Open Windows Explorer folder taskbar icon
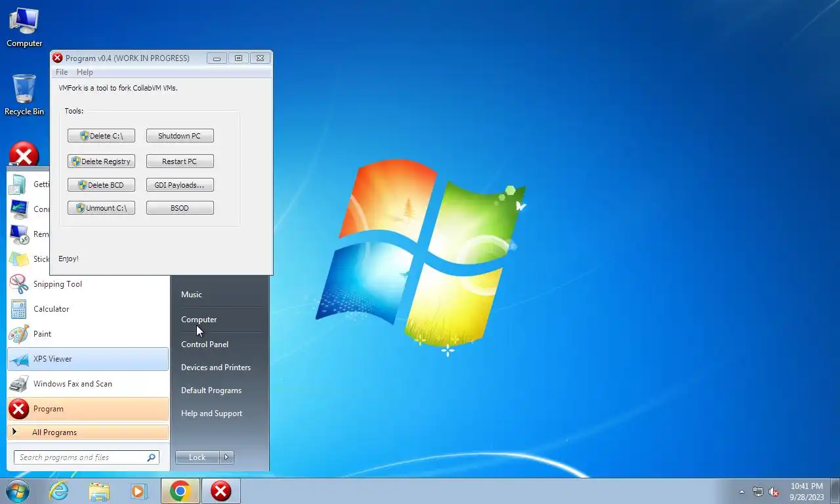 [99, 491]
